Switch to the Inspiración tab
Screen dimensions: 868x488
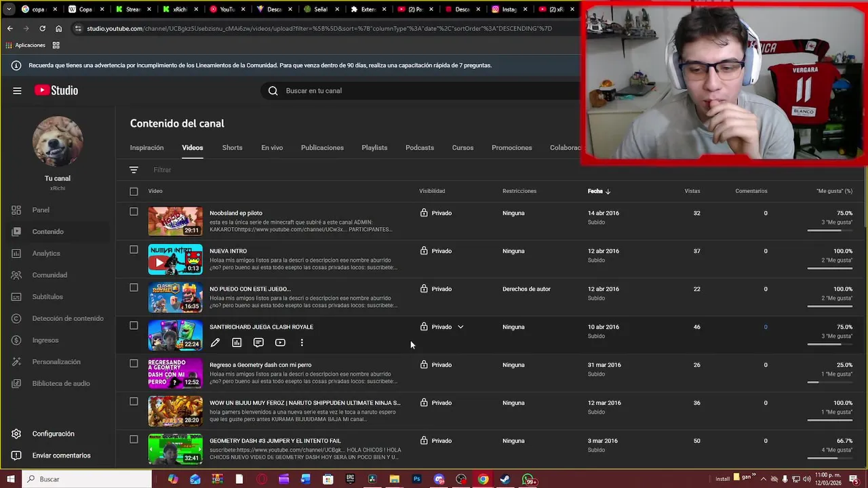(x=146, y=148)
